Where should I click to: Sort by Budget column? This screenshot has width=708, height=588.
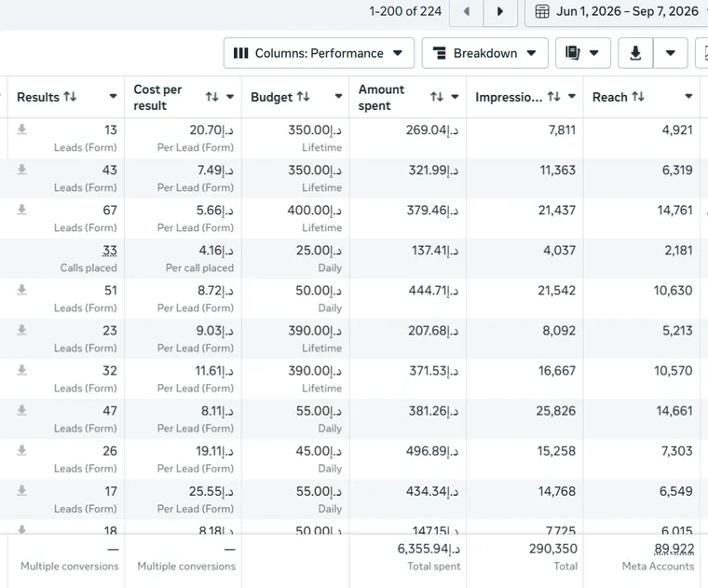click(x=304, y=97)
